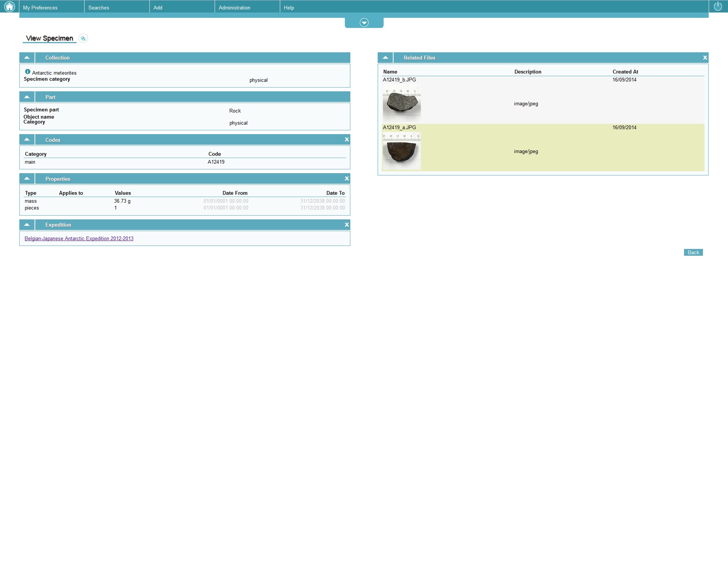Close the Properties panel with X
This screenshot has height=585, width=728.
tap(347, 179)
